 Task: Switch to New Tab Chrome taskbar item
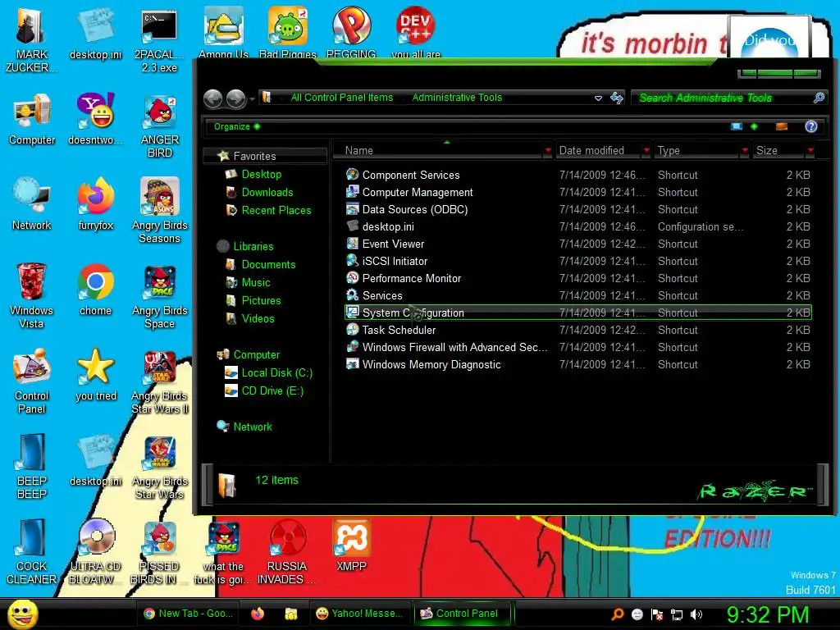(x=189, y=614)
